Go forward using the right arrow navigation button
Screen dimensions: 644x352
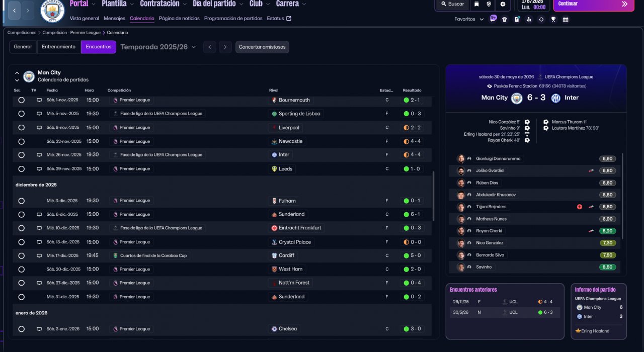(28, 10)
